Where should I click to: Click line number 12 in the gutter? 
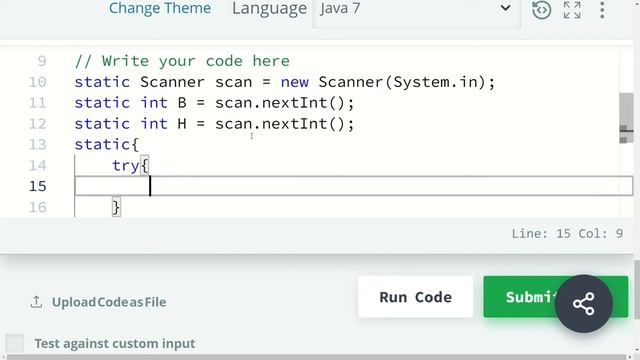(x=38, y=124)
